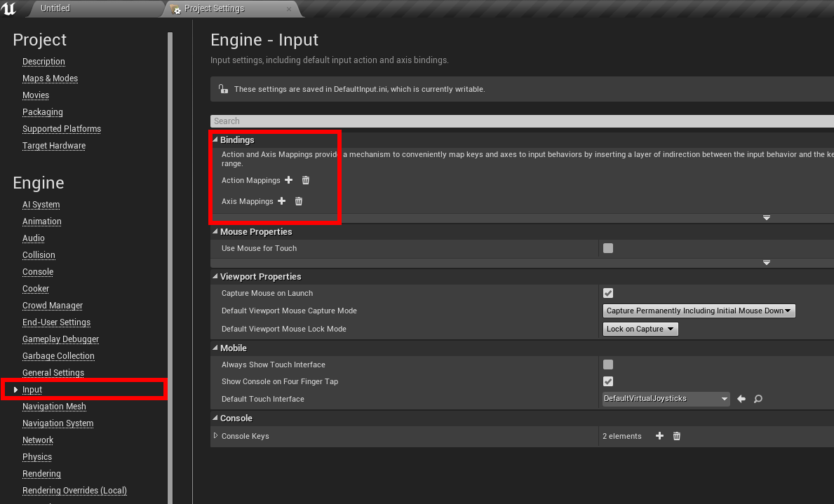Browse to DefaultVirtualJoysticks with magnifier icon

(758, 399)
